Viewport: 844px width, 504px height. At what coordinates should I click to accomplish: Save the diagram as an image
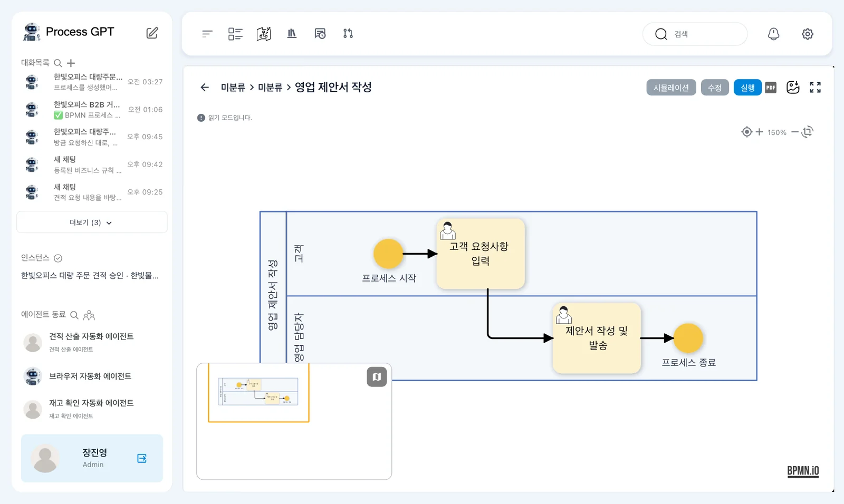(x=793, y=88)
